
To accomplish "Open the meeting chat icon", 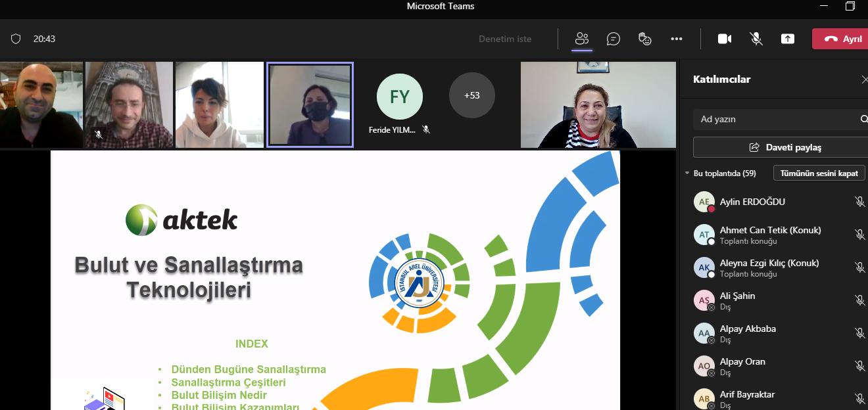I will 614,39.
